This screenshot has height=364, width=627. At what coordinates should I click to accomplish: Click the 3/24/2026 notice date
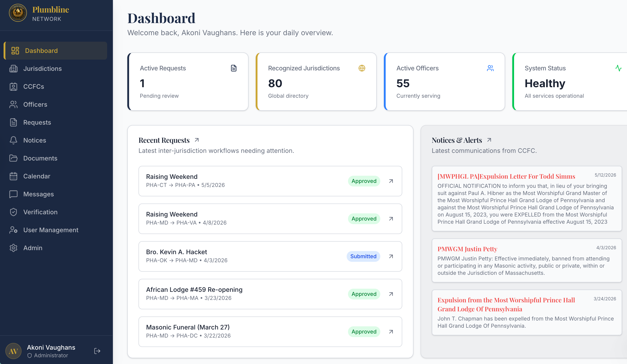[x=605, y=299]
